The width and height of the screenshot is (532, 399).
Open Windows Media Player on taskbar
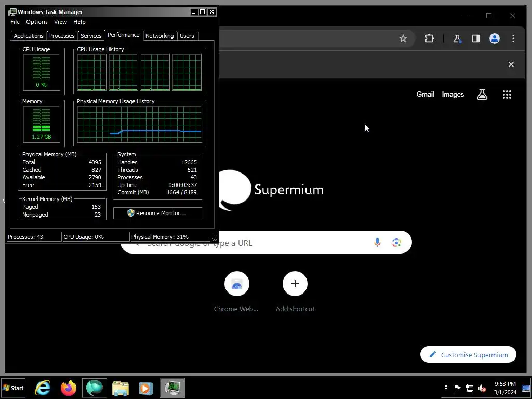pos(146,388)
